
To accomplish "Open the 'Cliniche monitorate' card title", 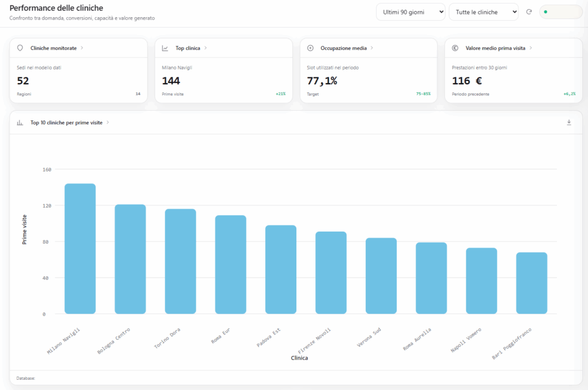I will (53, 48).
